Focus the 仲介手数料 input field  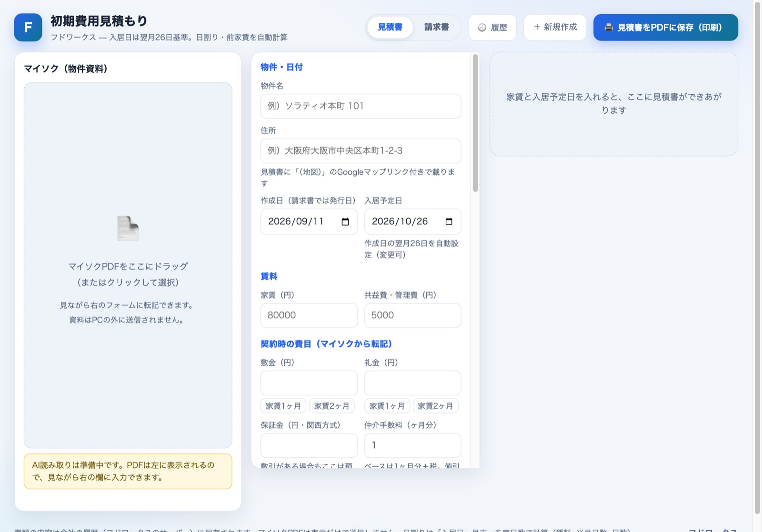pos(412,445)
